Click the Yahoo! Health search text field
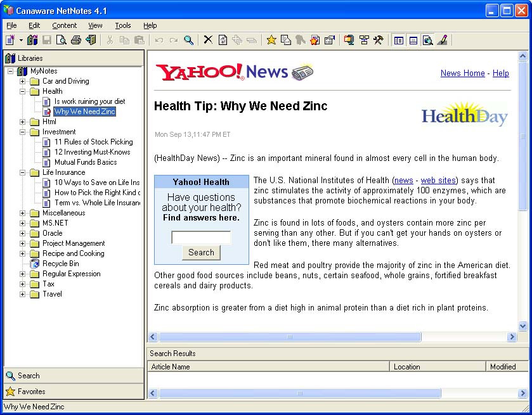This screenshot has width=532, height=415. tap(201, 238)
